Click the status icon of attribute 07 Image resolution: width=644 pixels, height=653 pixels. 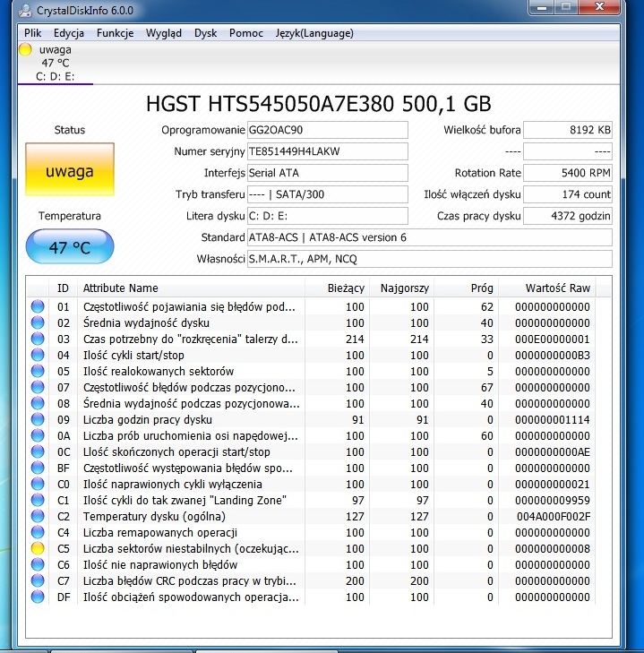coord(38,387)
